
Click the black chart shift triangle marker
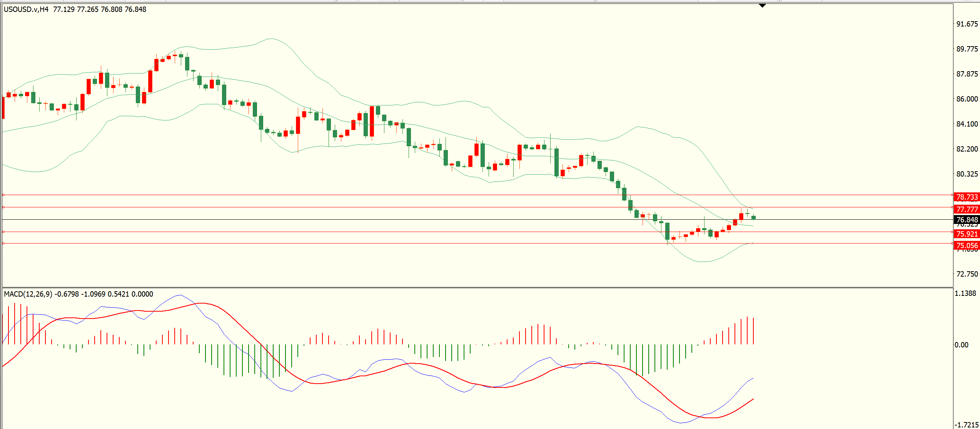tap(762, 6)
